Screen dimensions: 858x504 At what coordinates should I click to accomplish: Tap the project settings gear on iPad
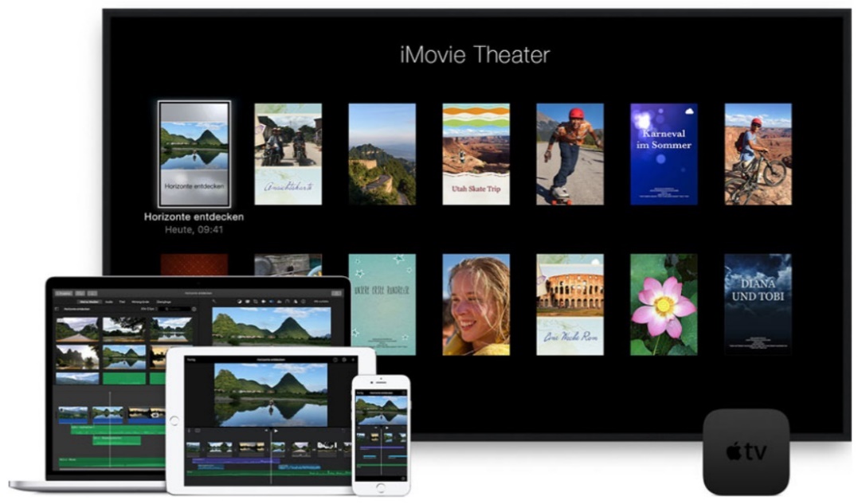[344, 360]
